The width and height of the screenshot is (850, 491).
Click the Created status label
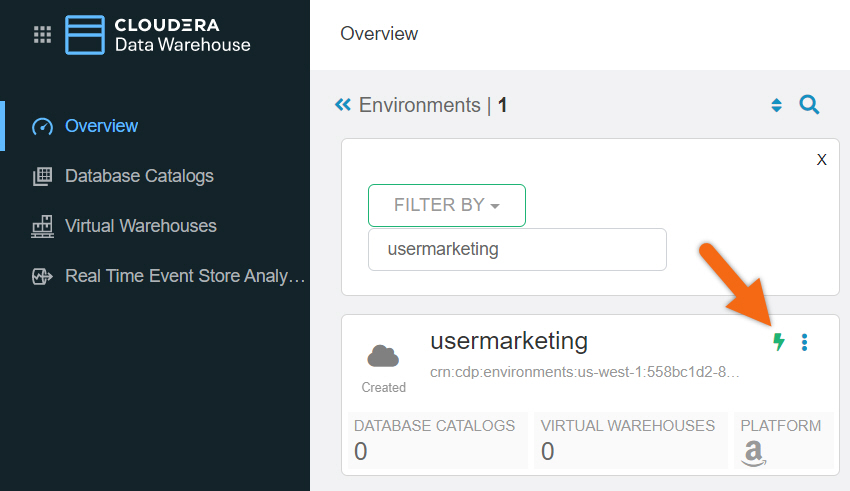click(384, 387)
